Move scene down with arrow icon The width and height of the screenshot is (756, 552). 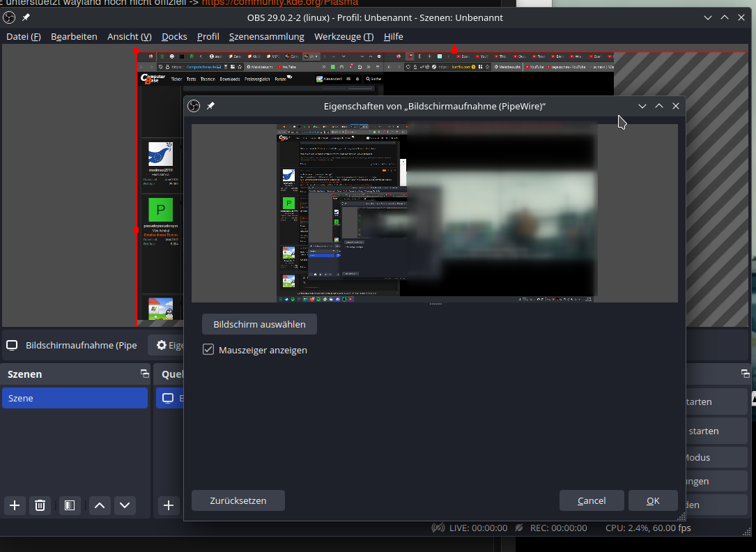pos(125,505)
